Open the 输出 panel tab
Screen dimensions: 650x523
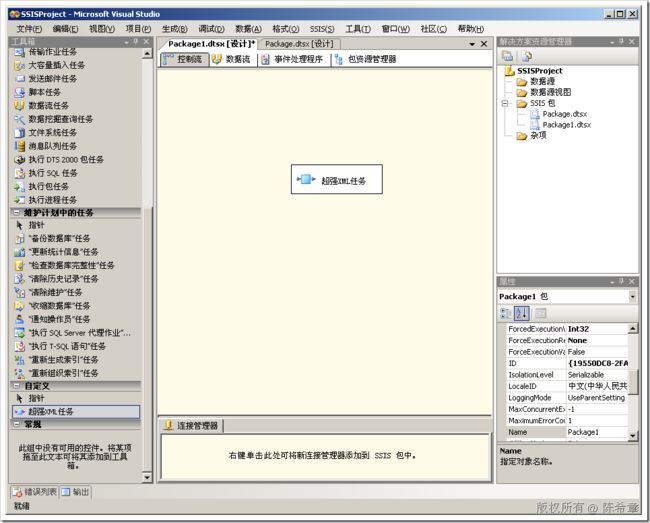pyautogui.click(x=76, y=492)
